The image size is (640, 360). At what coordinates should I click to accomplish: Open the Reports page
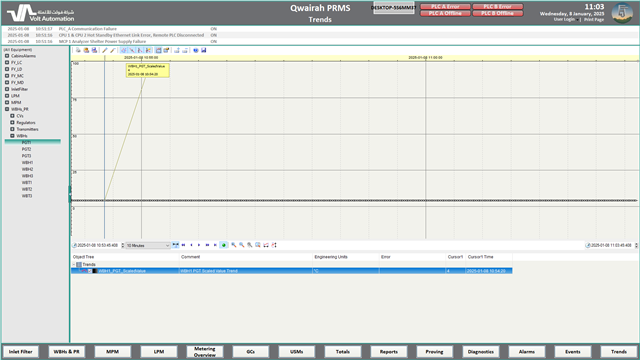pyautogui.click(x=389, y=351)
